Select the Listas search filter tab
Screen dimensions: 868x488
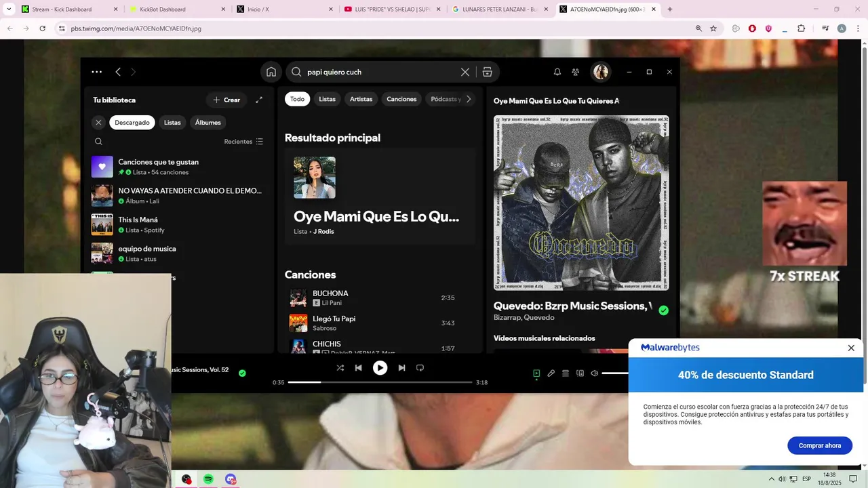328,99
